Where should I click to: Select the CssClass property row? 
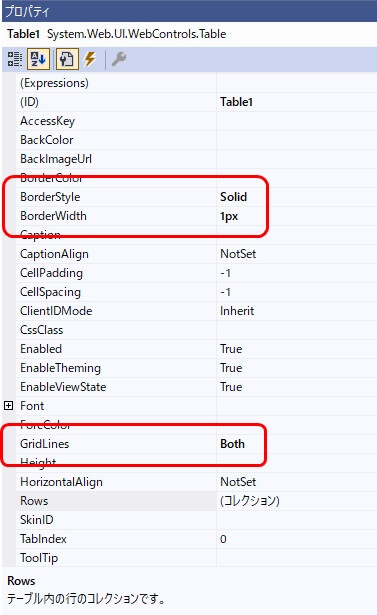[196, 330]
